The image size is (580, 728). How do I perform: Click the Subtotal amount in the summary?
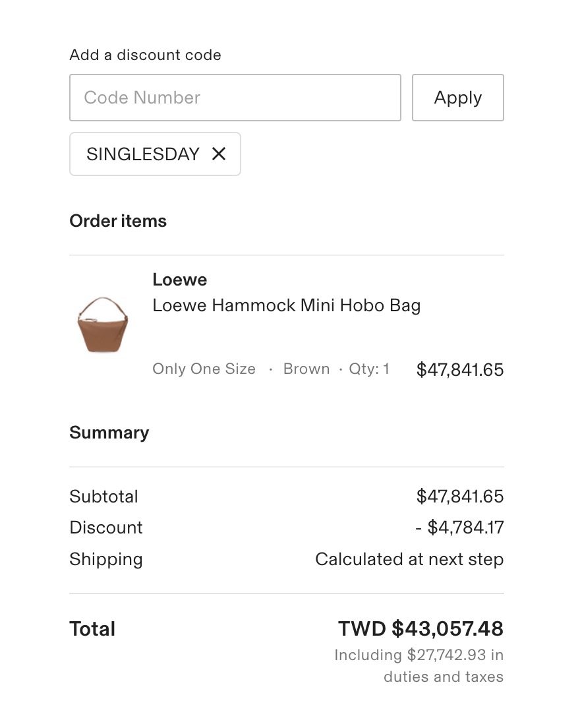460,496
